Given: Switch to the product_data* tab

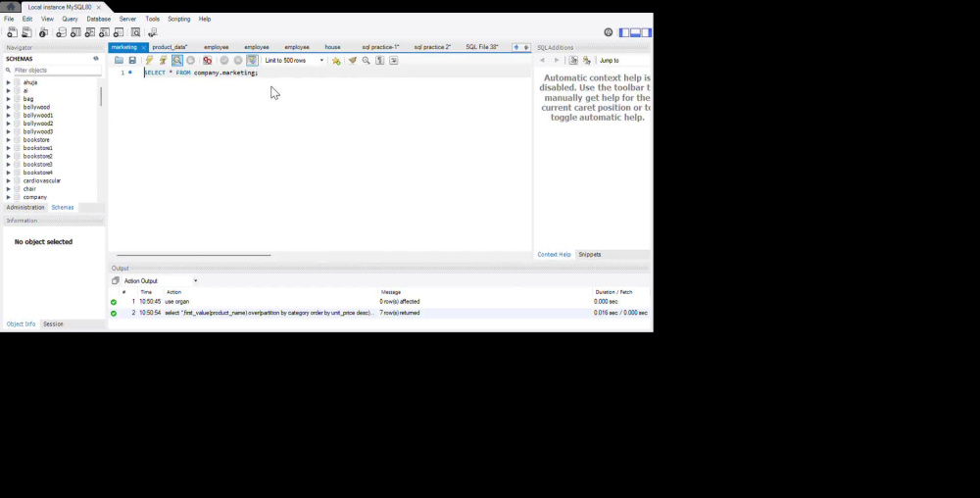Looking at the screenshot, I should point(170,47).
